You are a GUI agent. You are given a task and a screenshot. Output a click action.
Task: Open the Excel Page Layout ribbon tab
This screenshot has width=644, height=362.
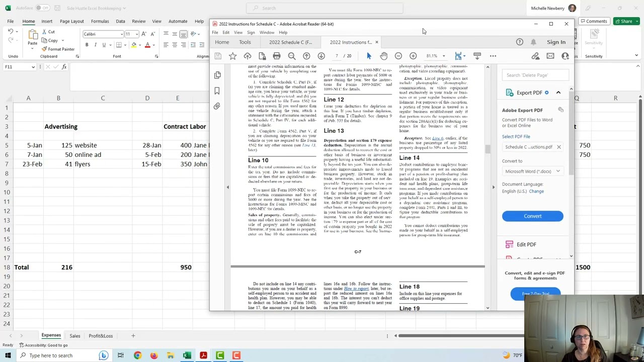point(71,21)
